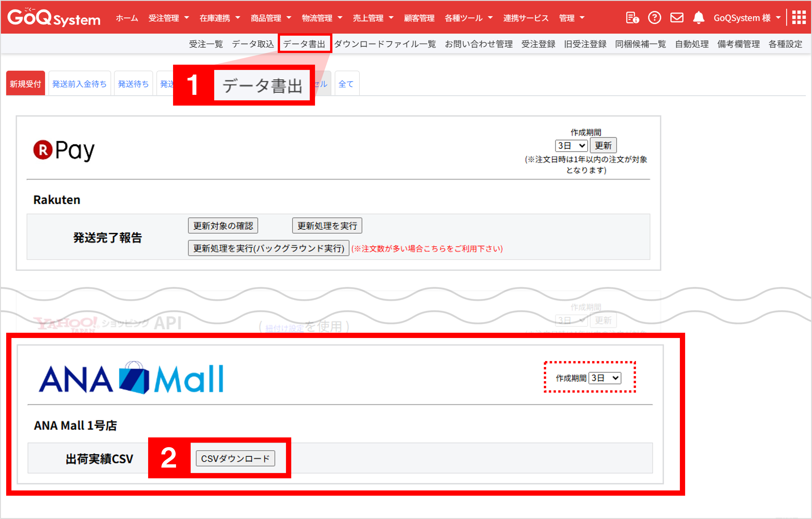This screenshot has width=812, height=519.
Task: Switch to the 発送前入金待ち tab
Action: coord(79,84)
